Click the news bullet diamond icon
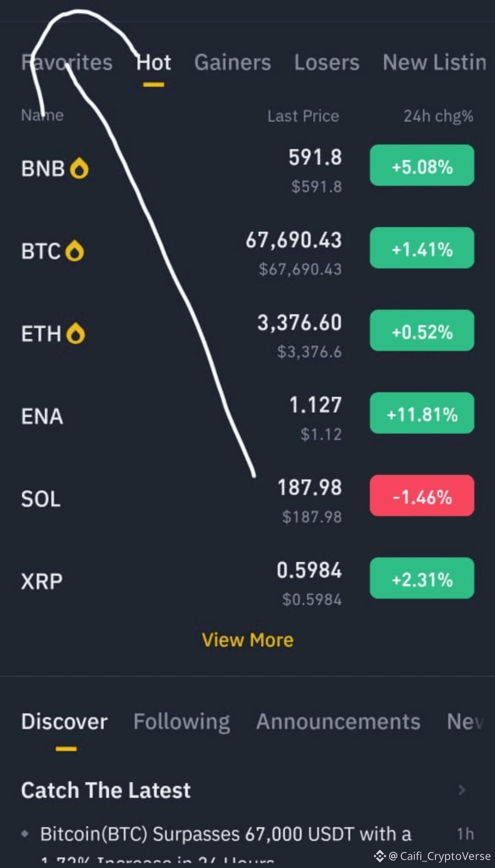The width and height of the screenshot is (495, 868). pyautogui.click(x=25, y=834)
